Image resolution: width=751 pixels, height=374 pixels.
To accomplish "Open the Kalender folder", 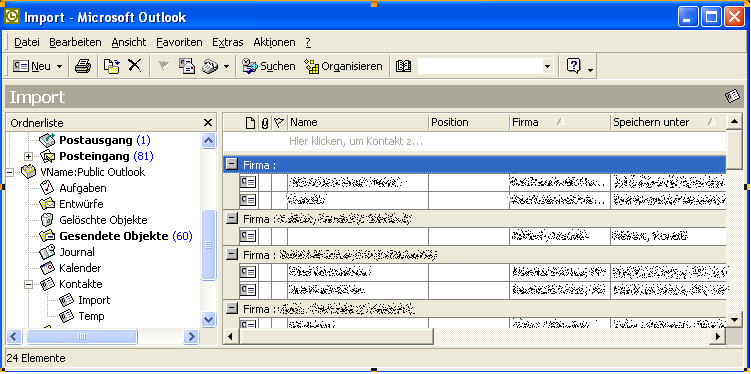I will coord(80,268).
